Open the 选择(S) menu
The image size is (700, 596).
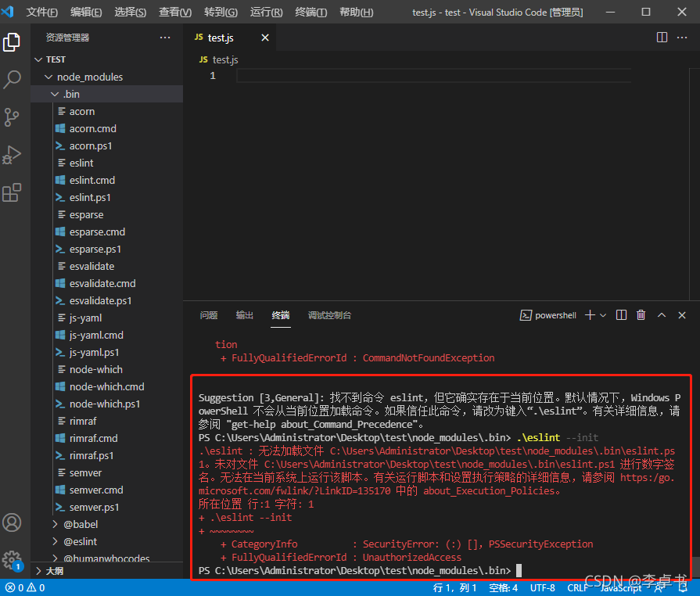pyautogui.click(x=131, y=12)
